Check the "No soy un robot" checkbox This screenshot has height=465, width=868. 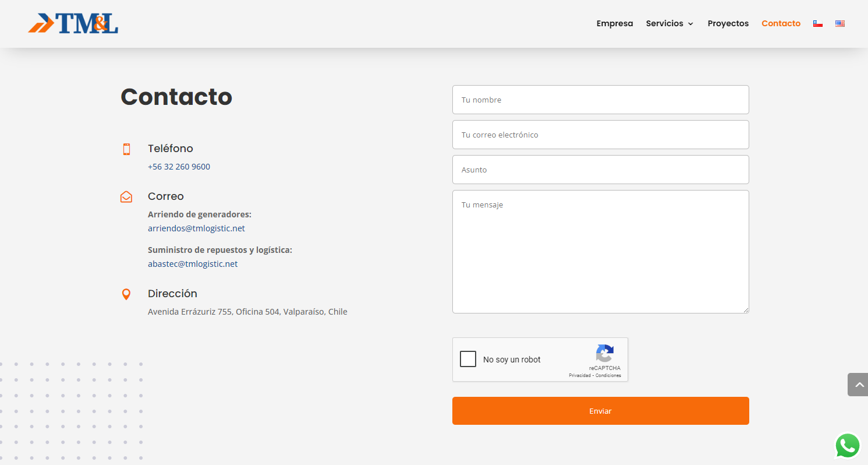coord(468,359)
